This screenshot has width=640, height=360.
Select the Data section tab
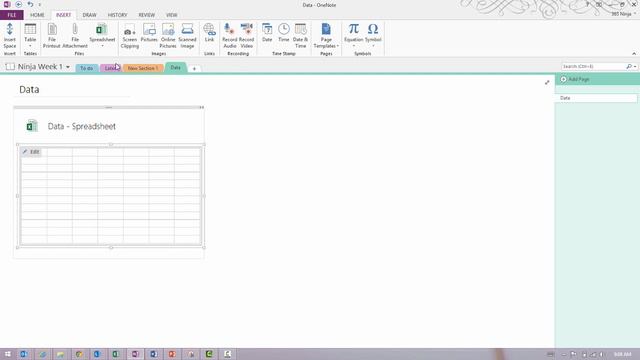tap(176, 67)
